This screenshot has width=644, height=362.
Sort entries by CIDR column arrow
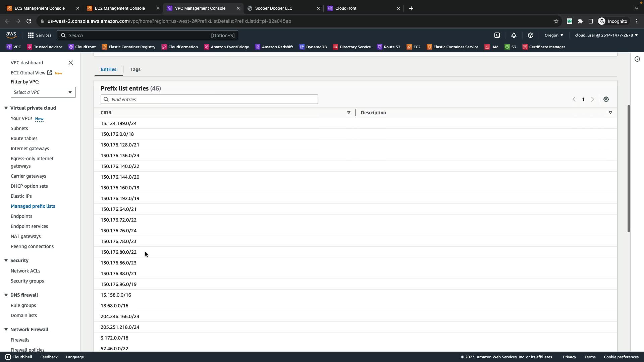pos(348,113)
